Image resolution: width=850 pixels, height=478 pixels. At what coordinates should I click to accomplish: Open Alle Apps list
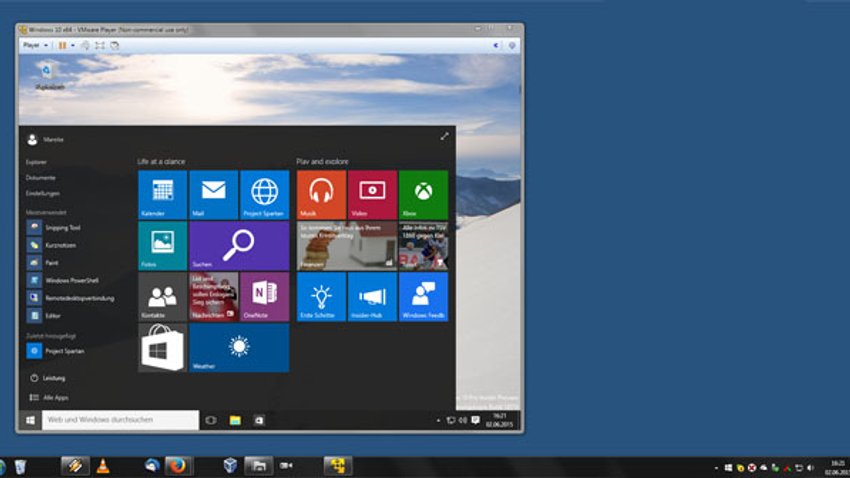(x=49, y=397)
